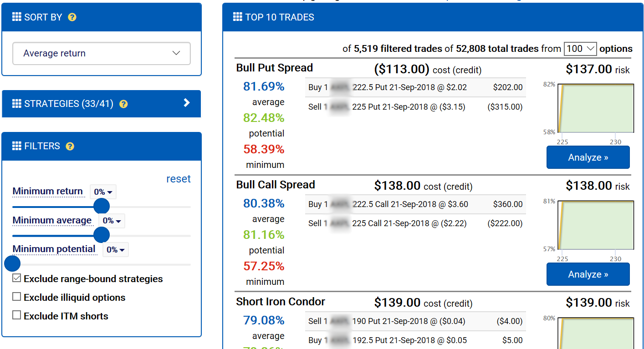Click the 58.39% minimum return value
This screenshot has width=644, height=349.
[264, 149]
